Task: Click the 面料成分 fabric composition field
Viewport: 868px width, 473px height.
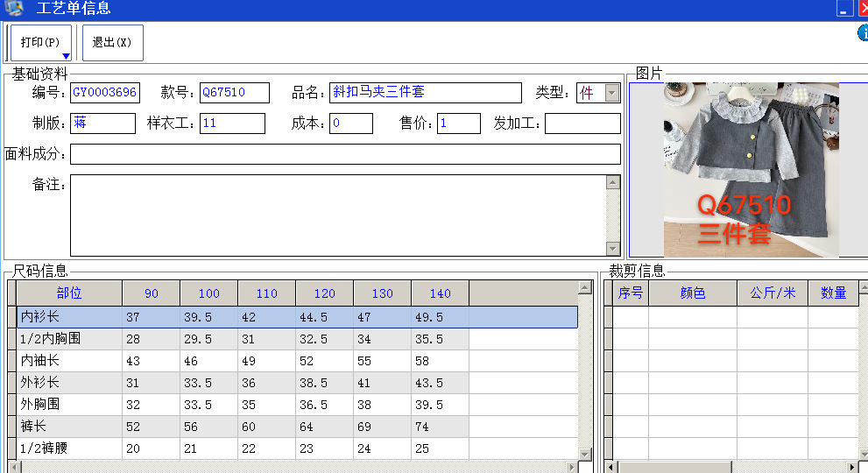Action: click(x=345, y=154)
